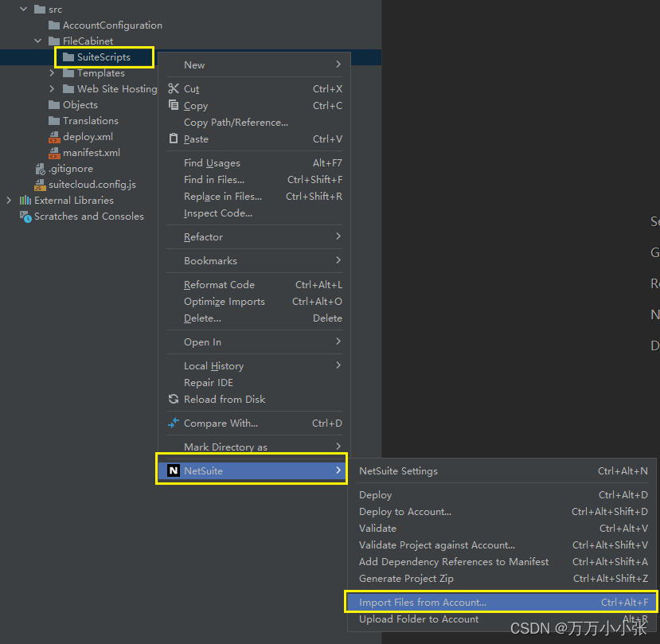Select Optimize Imports option
Viewport: 660px width, 644px height.
[254, 302]
